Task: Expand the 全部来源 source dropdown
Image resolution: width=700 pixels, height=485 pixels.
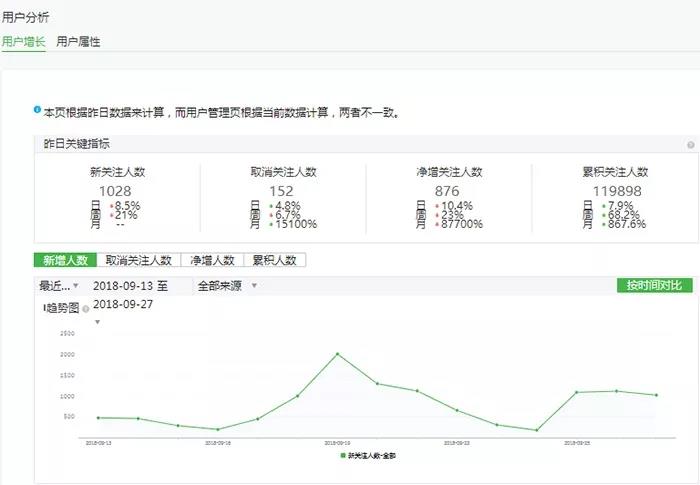Action: 227,286
